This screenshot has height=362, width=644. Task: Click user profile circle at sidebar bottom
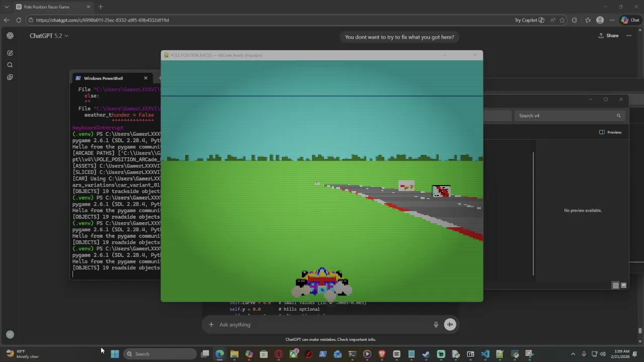tap(10, 334)
